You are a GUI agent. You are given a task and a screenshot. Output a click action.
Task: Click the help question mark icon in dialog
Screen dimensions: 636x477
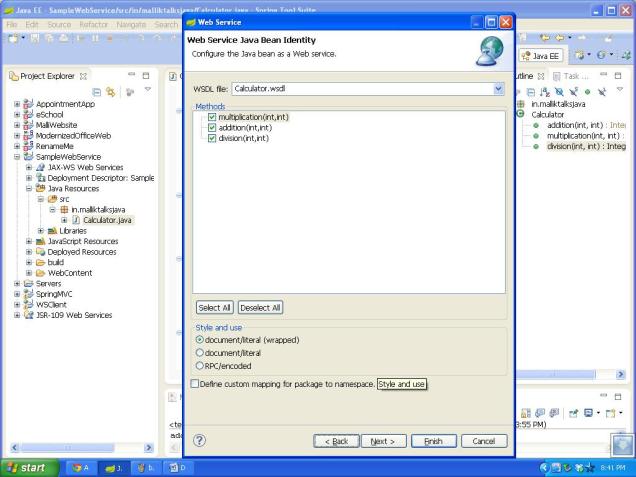point(199,440)
